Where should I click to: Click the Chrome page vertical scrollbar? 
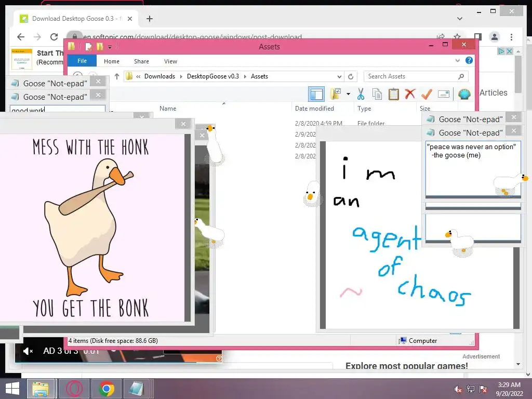518,74
